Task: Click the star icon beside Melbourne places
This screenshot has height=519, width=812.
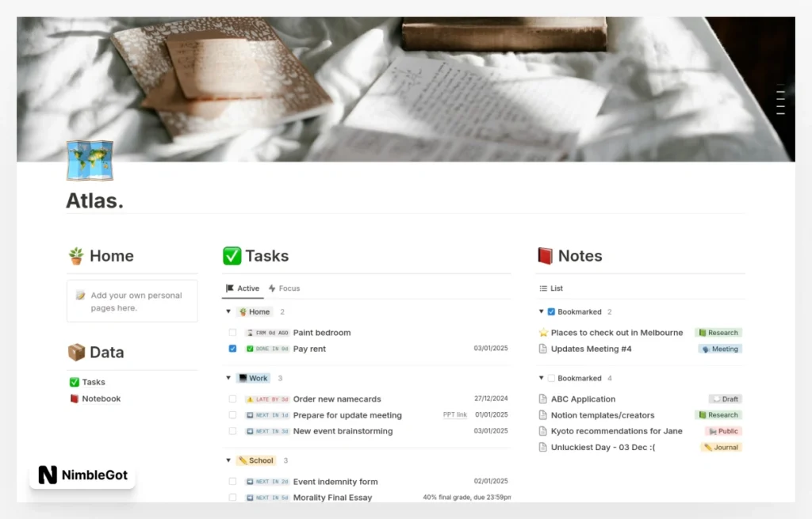Action: [x=543, y=333]
